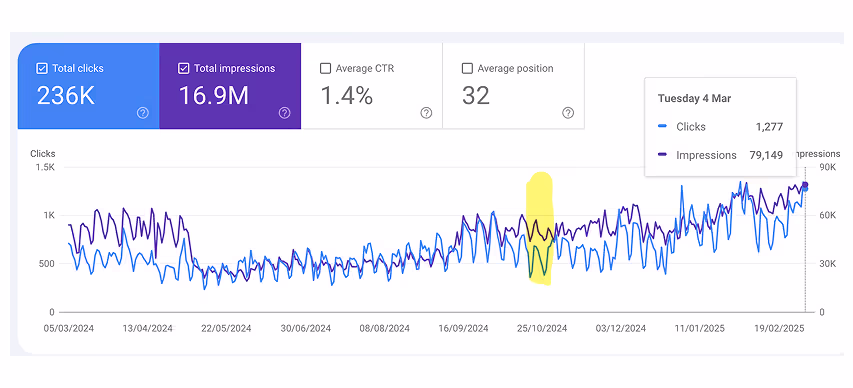Click the Clicks 1,277 tooltip value
The image size is (853, 388).
[x=769, y=127]
